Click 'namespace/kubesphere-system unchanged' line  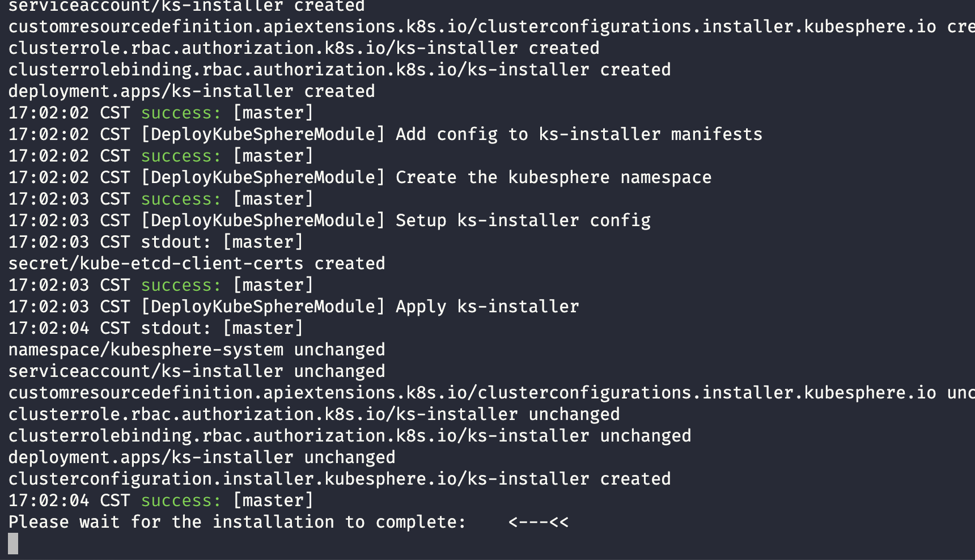click(197, 350)
